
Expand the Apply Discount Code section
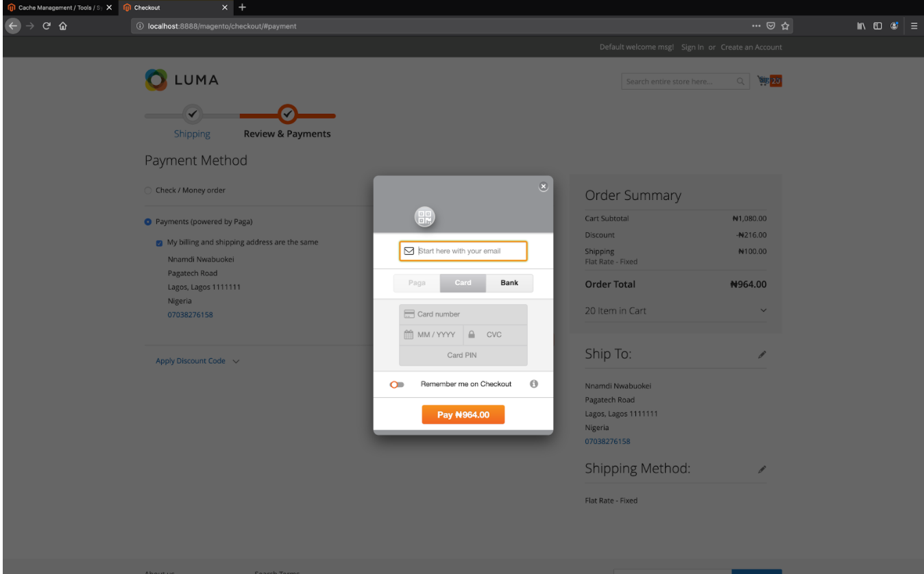(197, 361)
